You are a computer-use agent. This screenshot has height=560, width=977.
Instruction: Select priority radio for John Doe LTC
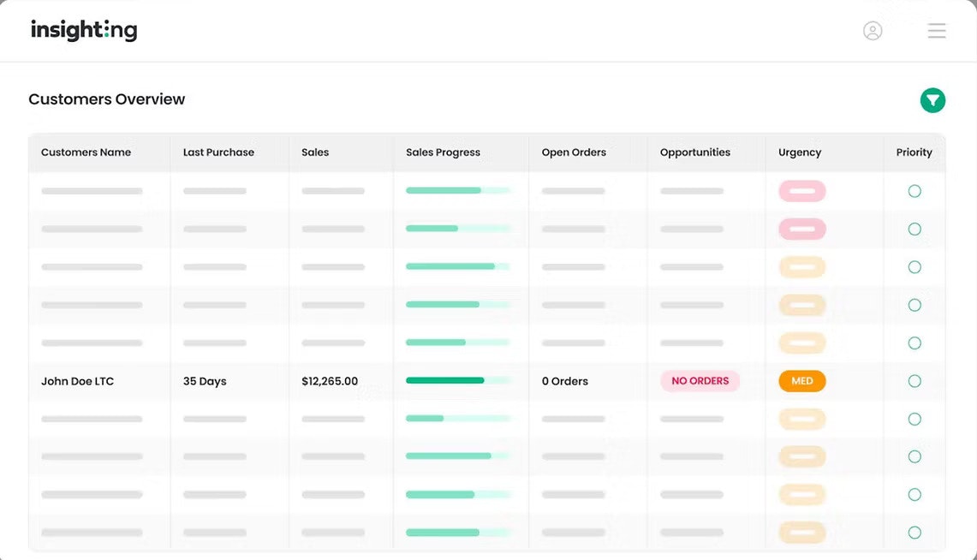[914, 381]
